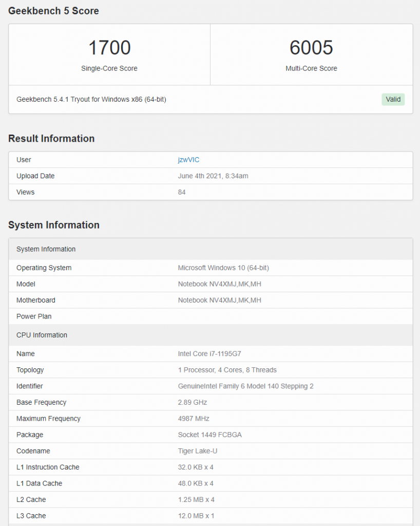Click the Intel Core i7-1195G7 processor name
420x526 pixels.
[210, 353]
